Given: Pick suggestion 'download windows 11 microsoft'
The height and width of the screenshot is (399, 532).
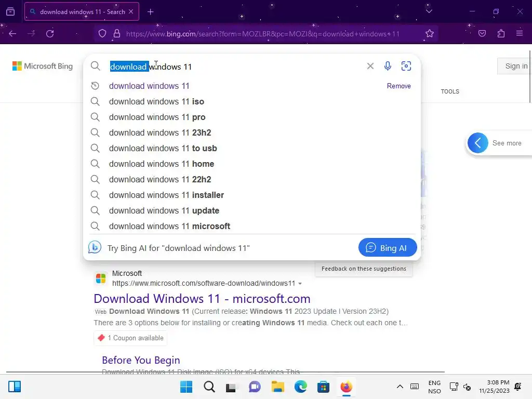Looking at the screenshot, I should tap(252, 227).
